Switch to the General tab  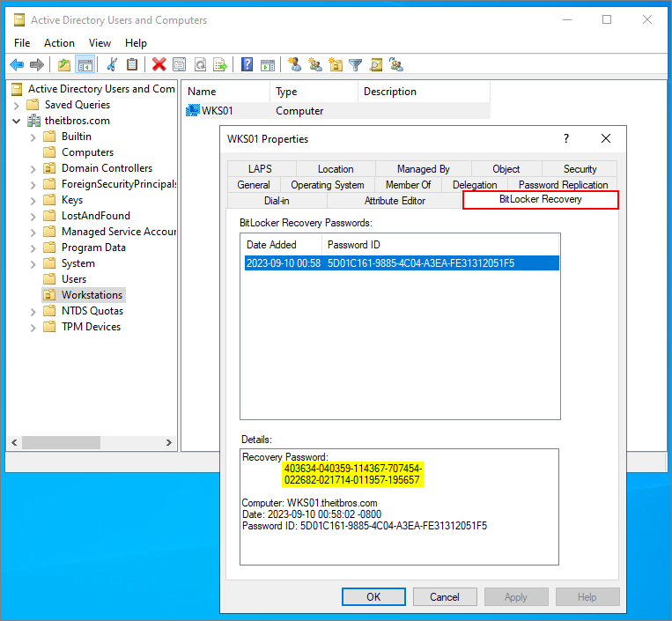click(254, 185)
